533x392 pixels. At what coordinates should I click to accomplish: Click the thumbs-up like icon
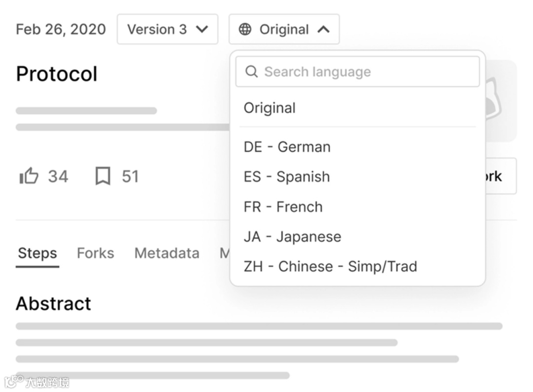29,176
